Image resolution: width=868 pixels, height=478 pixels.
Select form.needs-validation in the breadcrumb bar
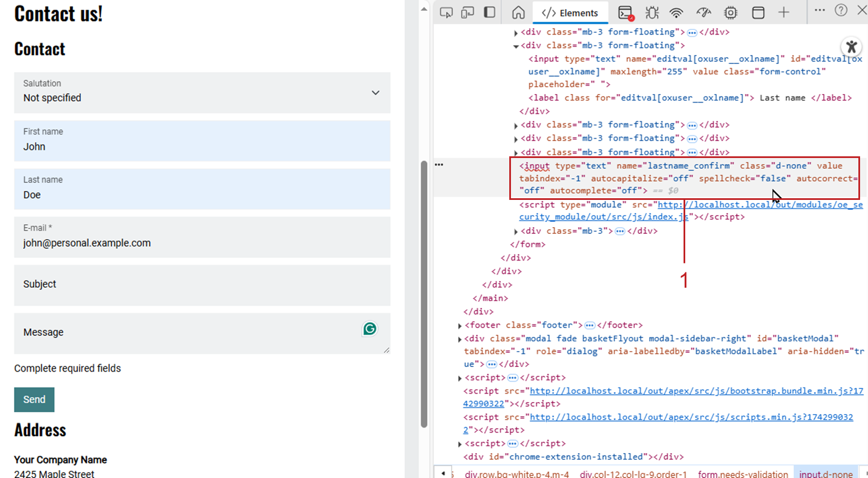[742, 474]
